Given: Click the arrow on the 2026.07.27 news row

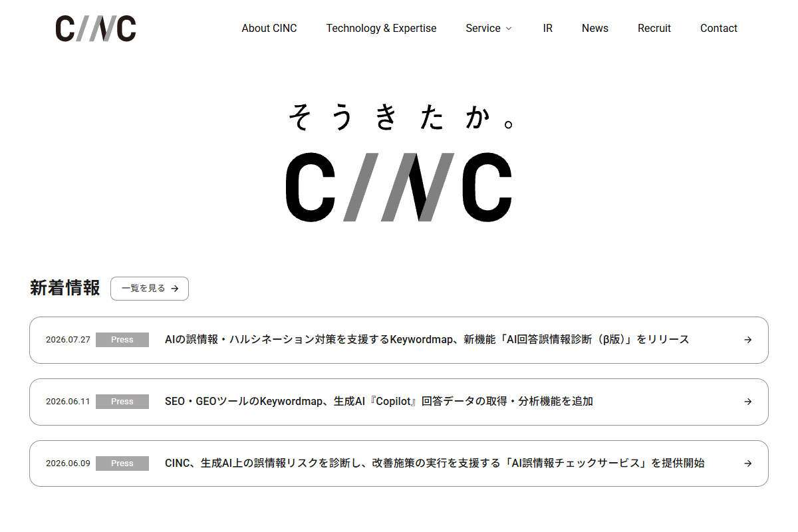Looking at the screenshot, I should (748, 340).
